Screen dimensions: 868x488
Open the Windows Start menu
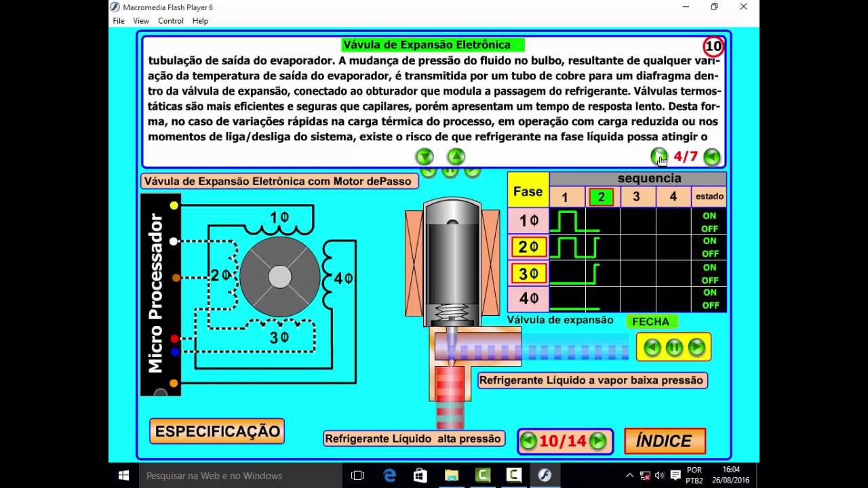[124, 475]
